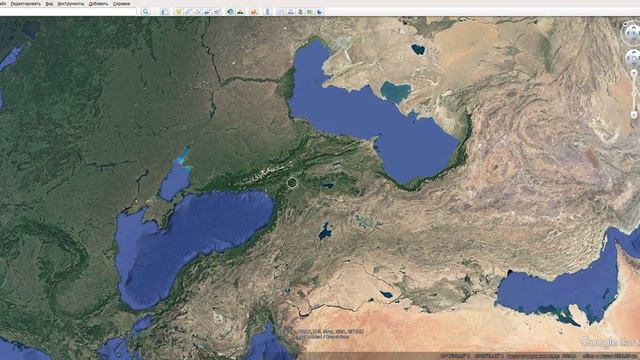Open the Инструменты menu

point(71,3)
